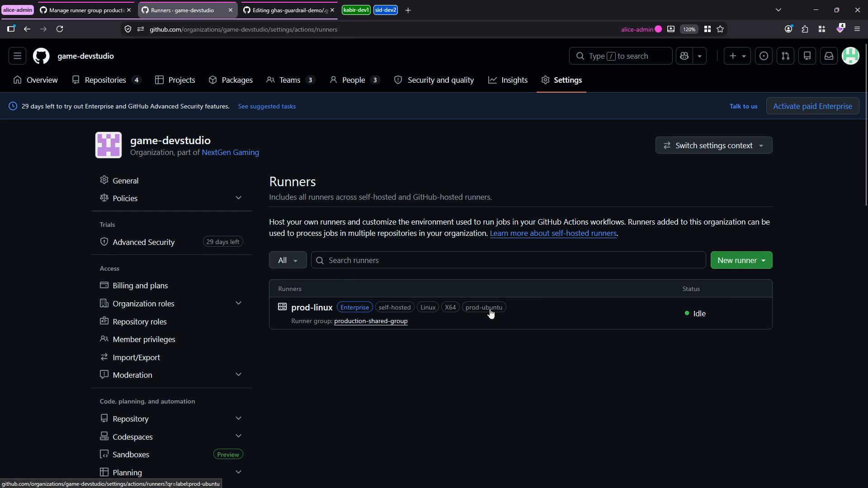Screen dimensions: 868x488
Task: Focus the Search runners input field
Action: pos(508,260)
